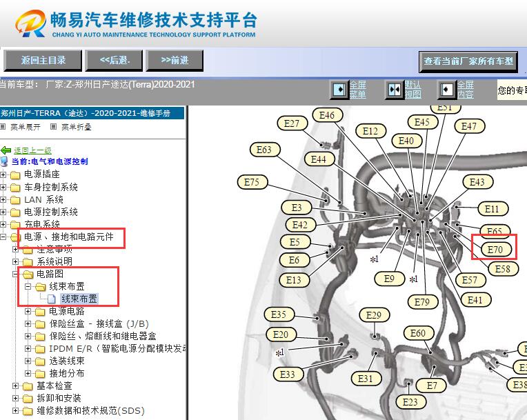527x420 pixels.
Task: Collapse the 线束布置 folder node
Action: 28,286
